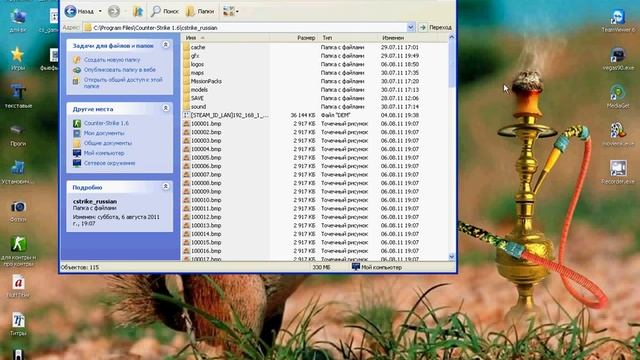The image size is (640, 360).
Task: Click Объектов: 115 in status bar
Action: click(80, 267)
